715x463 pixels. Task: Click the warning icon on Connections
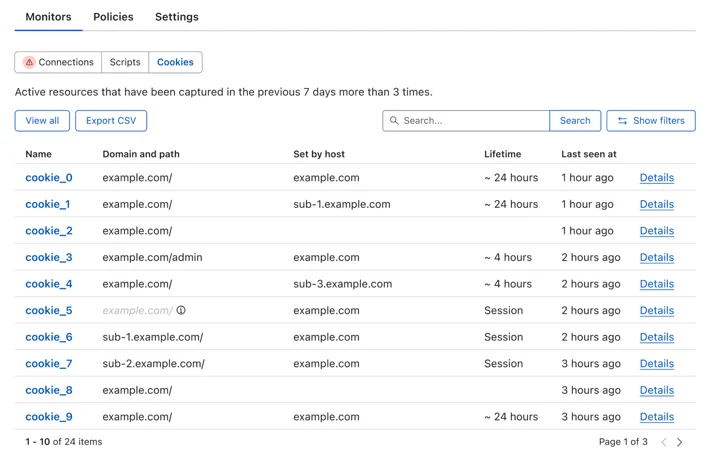pyautogui.click(x=29, y=62)
